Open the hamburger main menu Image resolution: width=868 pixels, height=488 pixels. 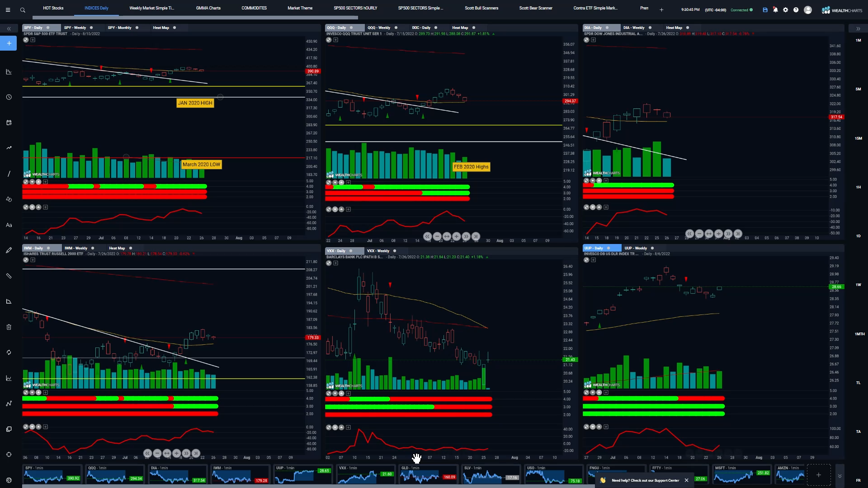(x=8, y=9)
